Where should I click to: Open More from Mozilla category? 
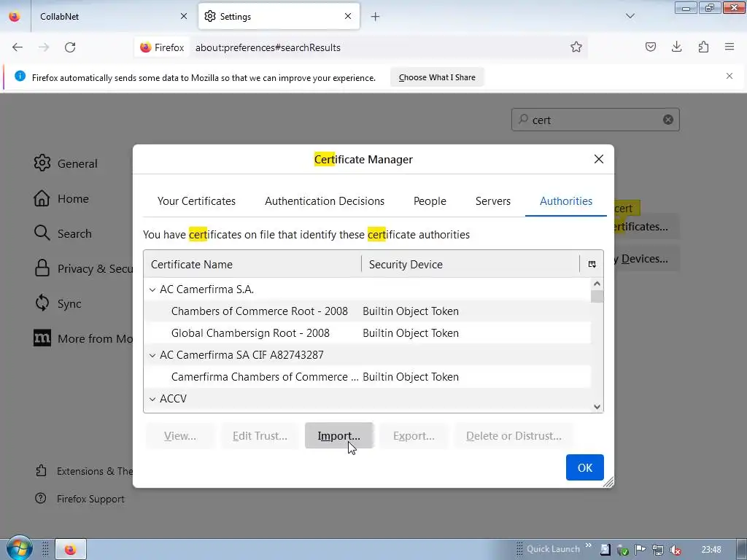pyautogui.click(x=83, y=338)
